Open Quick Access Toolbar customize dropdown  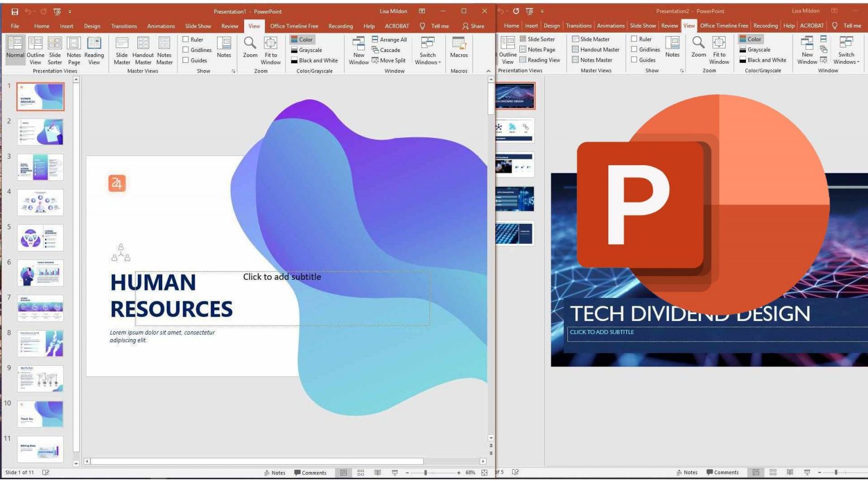[70, 11]
